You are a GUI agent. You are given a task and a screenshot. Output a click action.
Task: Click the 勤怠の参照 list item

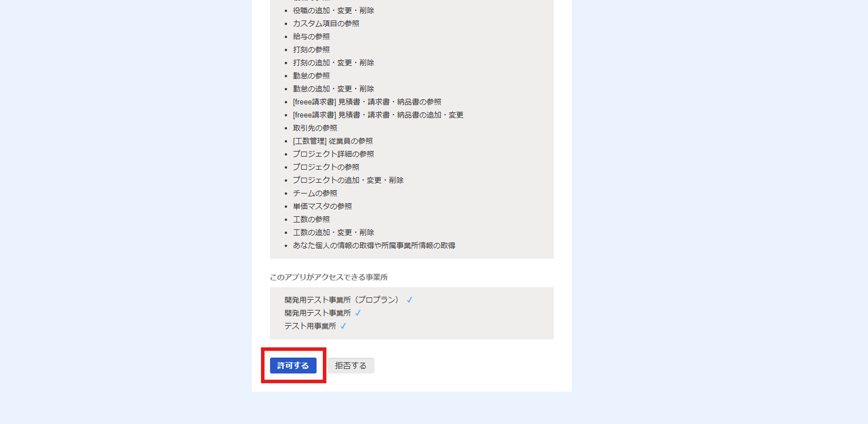pyautogui.click(x=311, y=75)
